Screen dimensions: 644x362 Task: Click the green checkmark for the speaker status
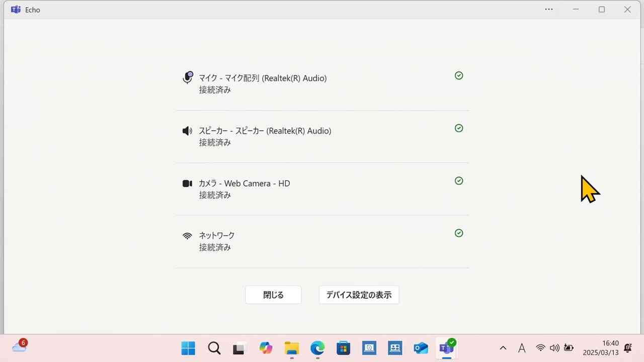click(458, 128)
